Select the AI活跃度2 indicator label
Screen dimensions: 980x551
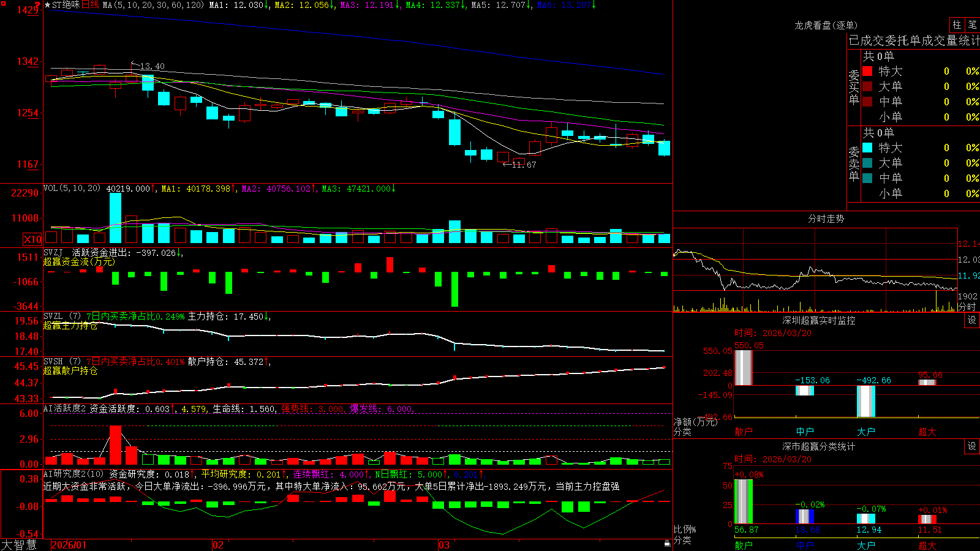click(64, 408)
